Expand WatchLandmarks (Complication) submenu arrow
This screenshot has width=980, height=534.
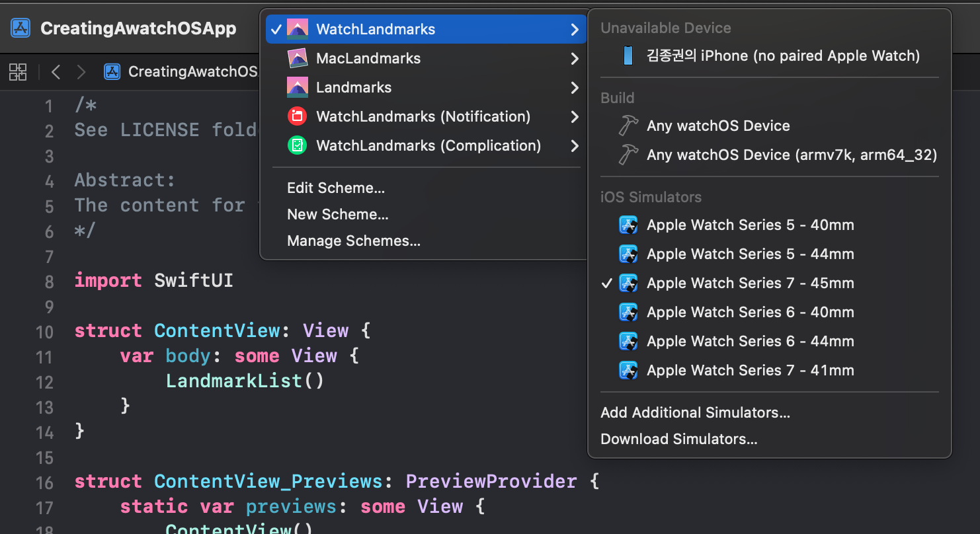pyautogui.click(x=575, y=145)
